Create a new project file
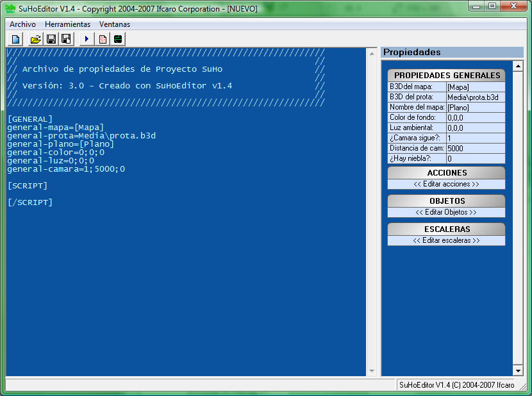 [x=15, y=39]
